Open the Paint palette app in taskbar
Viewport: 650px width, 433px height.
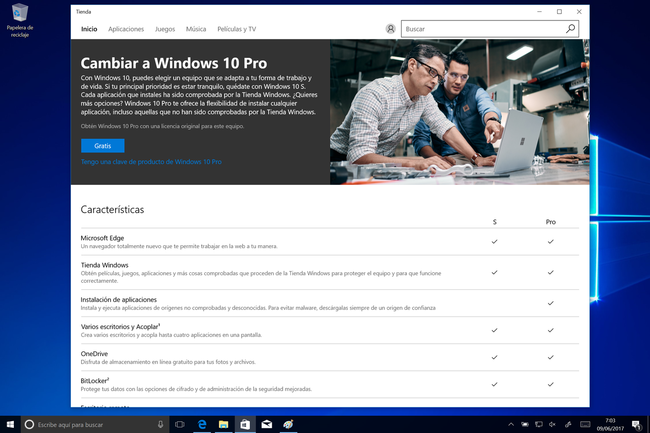coord(288,424)
